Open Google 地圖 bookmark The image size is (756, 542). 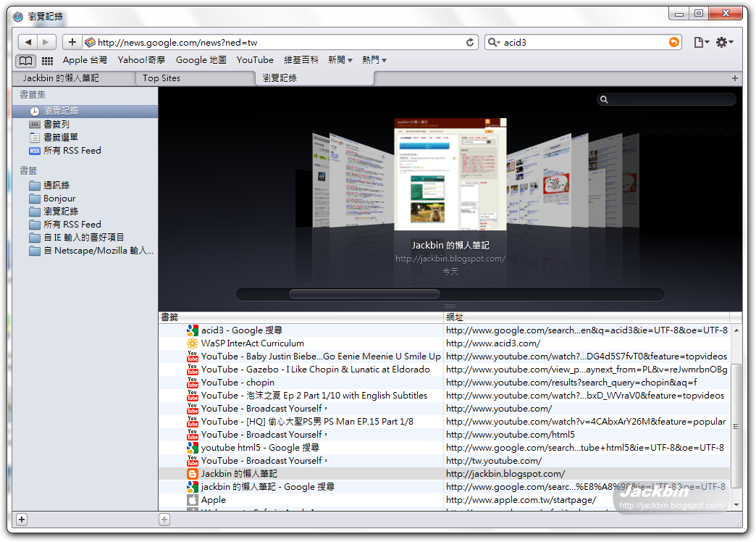(201, 60)
